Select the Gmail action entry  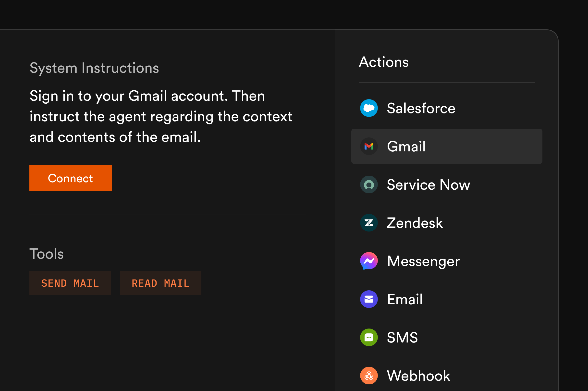point(447,146)
